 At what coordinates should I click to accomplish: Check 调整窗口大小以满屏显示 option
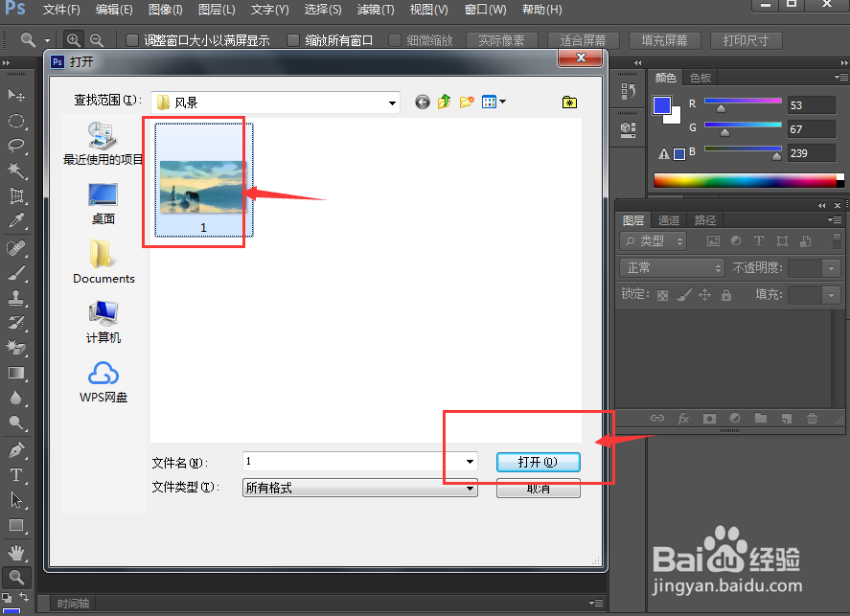pyautogui.click(x=131, y=40)
